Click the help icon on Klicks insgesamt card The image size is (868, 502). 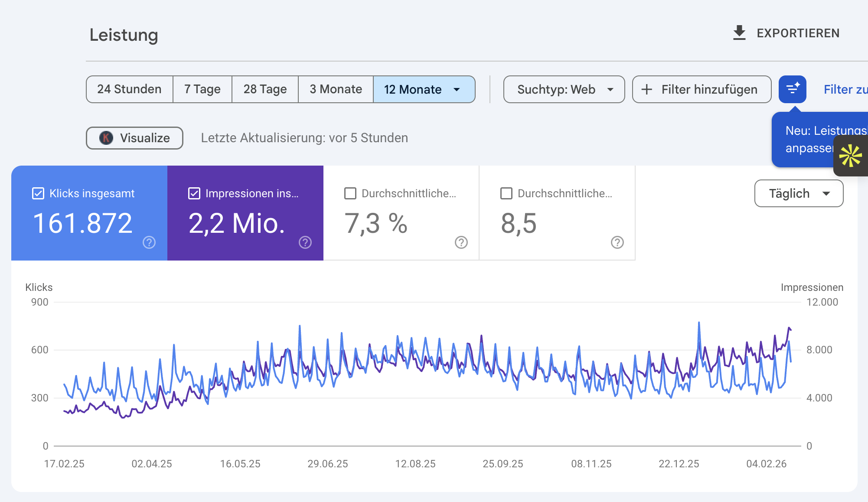point(149,243)
